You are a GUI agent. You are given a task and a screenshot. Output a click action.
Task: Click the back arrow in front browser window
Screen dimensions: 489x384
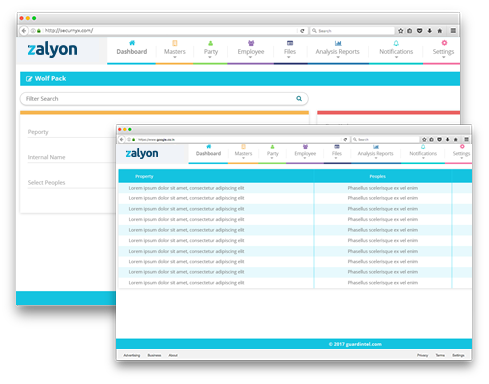pyautogui.click(x=122, y=139)
